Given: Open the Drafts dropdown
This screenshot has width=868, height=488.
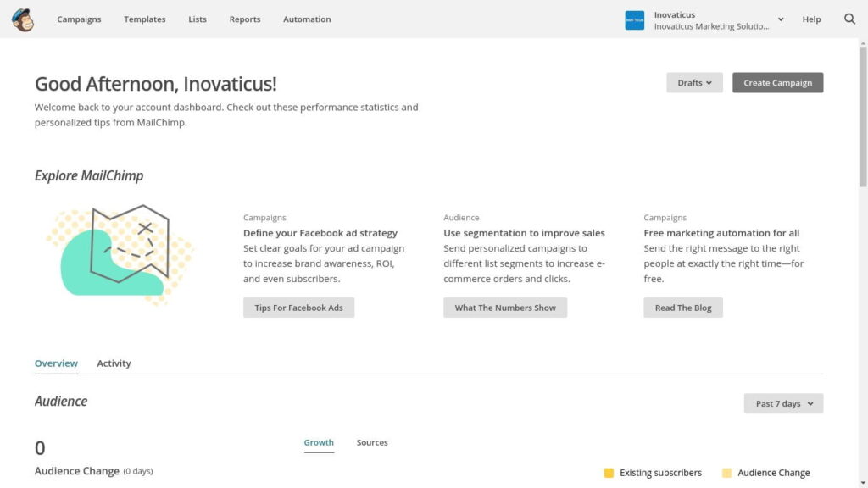Looking at the screenshot, I should [694, 82].
